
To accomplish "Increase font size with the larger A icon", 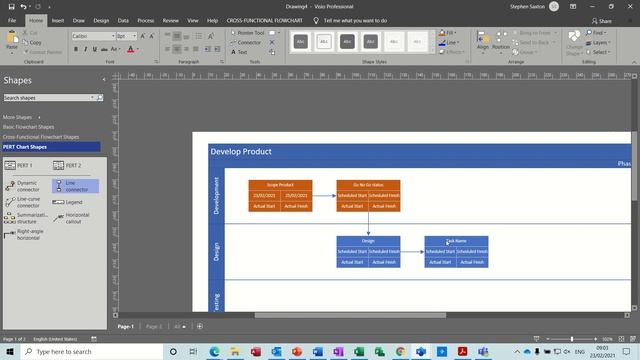I will [143, 36].
